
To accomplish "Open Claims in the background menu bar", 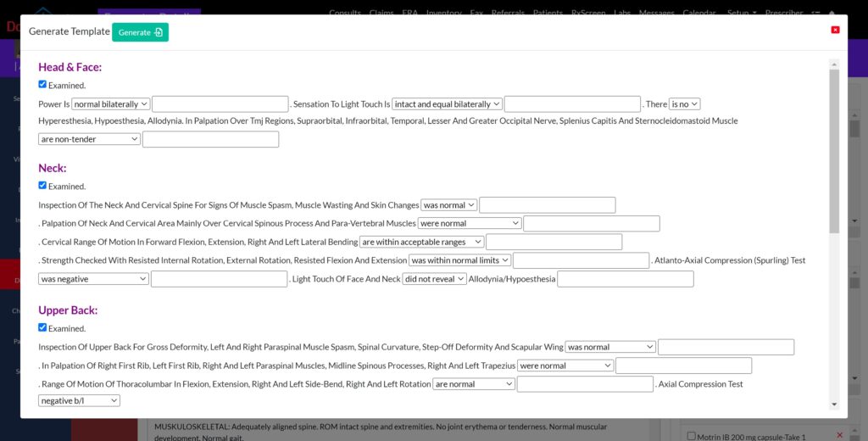I will 381,12.
